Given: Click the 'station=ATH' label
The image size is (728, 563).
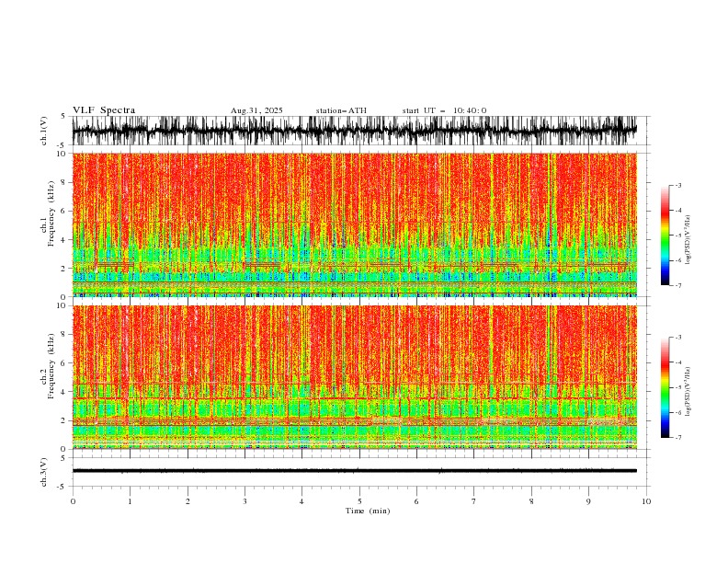Looking at the screenshot, I should coord(341,110).
